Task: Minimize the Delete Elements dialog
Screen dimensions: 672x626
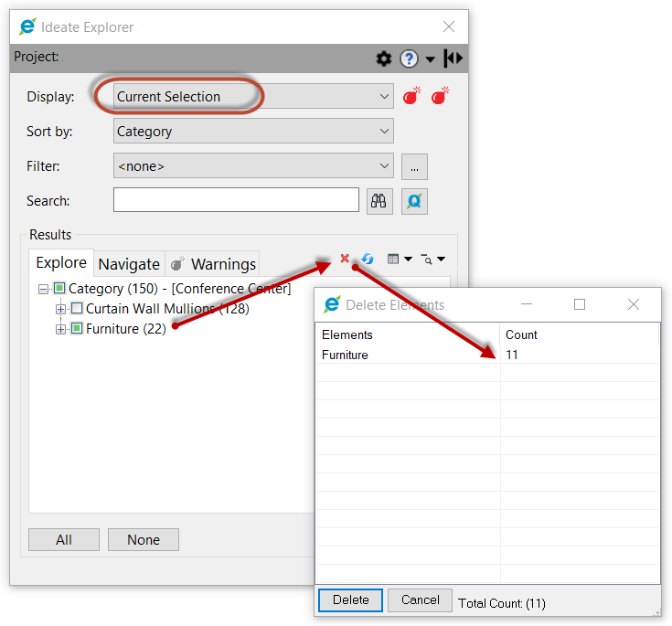Action: 527,304
